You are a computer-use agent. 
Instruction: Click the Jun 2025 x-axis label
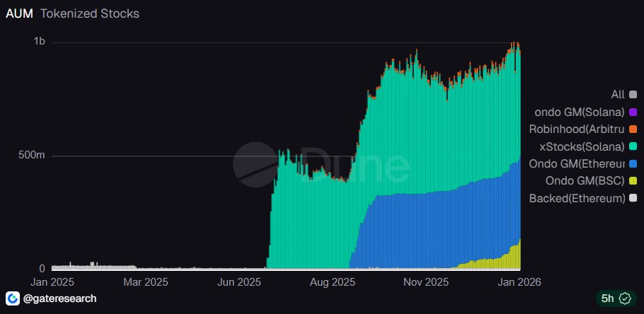pos(238,282)
